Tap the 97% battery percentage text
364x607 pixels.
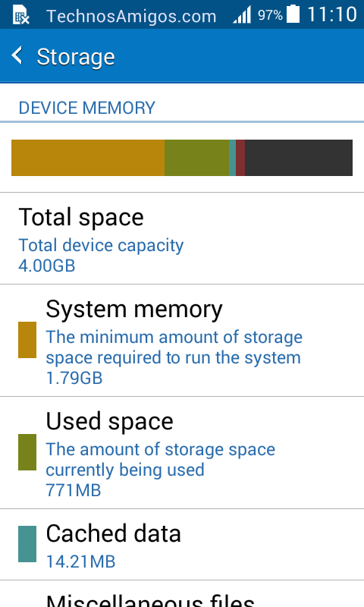[270, 15]
